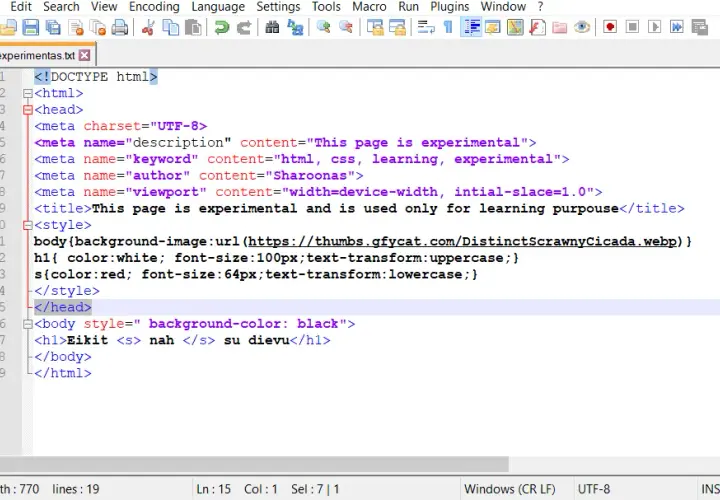Screen dimensions: 720x500
Task: Click the Save file toolbar icon
Action: (x=31, y=28)
